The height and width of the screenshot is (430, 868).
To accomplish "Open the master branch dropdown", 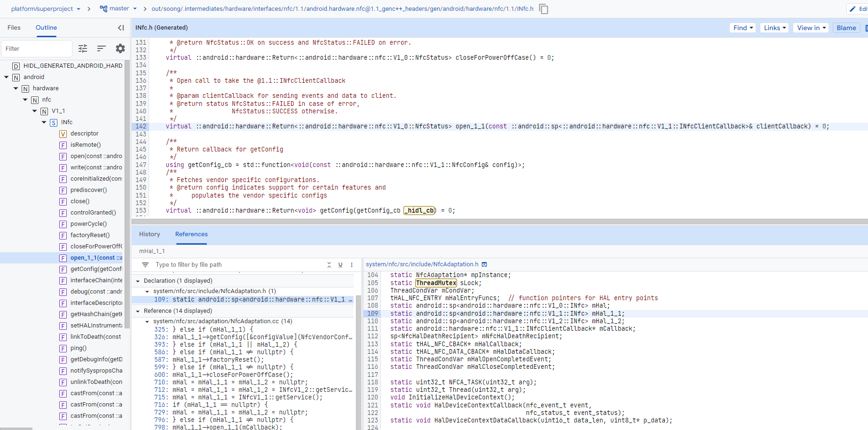I will 118,8.
